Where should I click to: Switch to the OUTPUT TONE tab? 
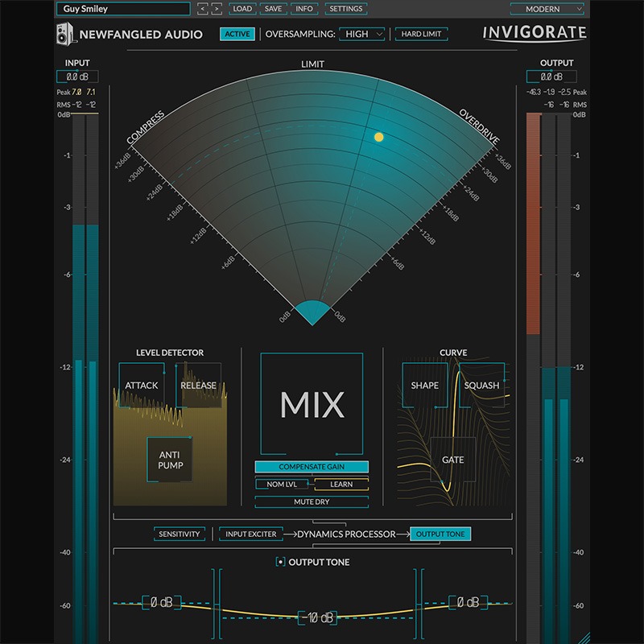pyautogui.click(x=440, y=534)
